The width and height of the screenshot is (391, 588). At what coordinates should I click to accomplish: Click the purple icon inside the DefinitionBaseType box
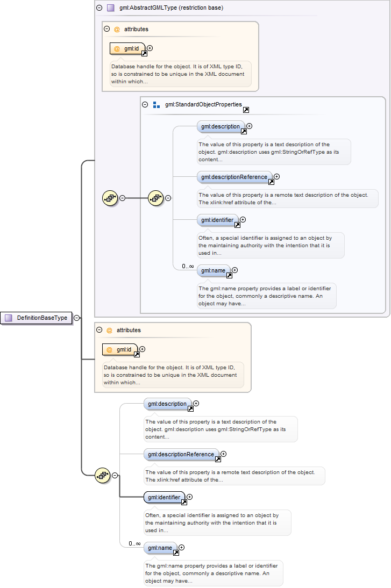click(8, 318)
